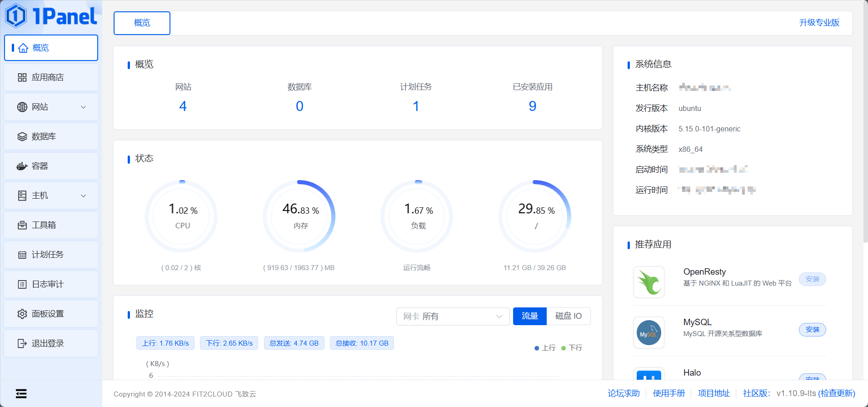This screenshot has height=407, width=868.
Task: Click the Toolbox briefcase icon
Action: click(x=22, y=226)
